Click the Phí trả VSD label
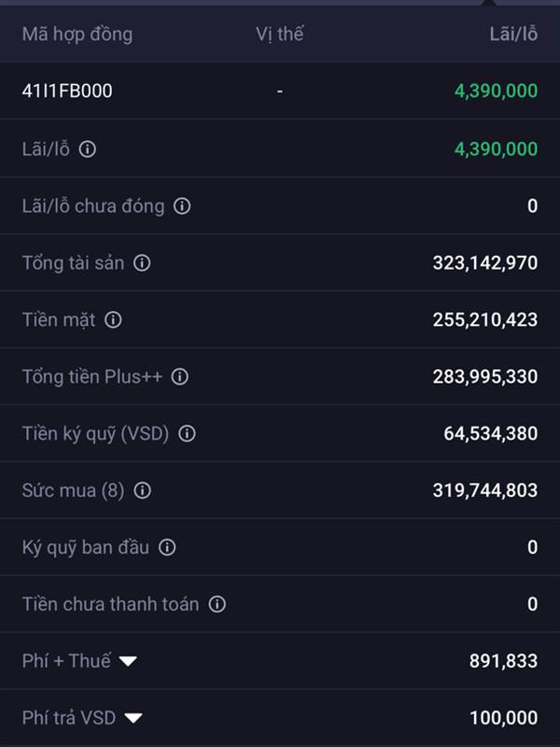Viewport: 560px width, 747px height. 69,718
